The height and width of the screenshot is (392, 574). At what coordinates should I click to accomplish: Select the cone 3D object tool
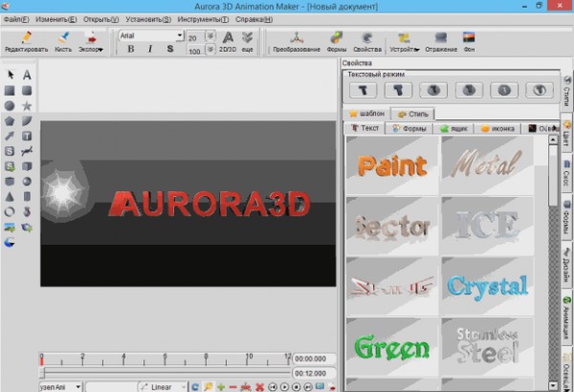tap(10, 197)
